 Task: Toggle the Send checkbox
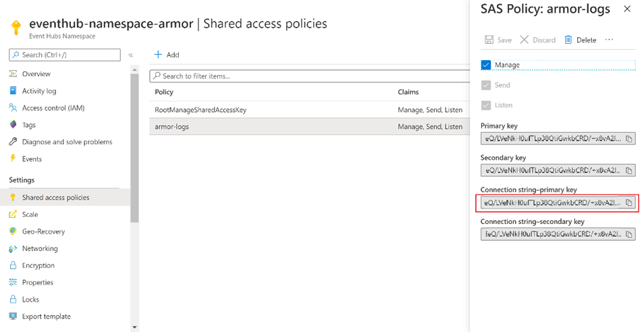pyautogui.click(x=486, y=85)
